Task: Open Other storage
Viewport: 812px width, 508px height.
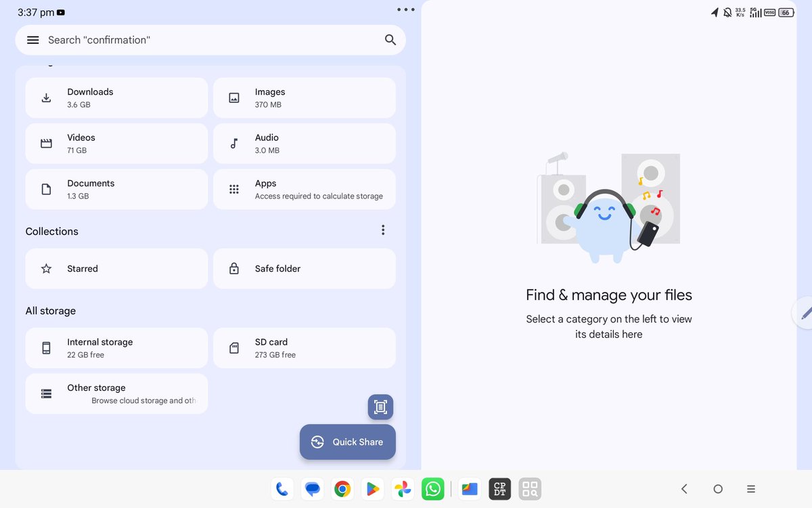Action: [x=116, y=394]
